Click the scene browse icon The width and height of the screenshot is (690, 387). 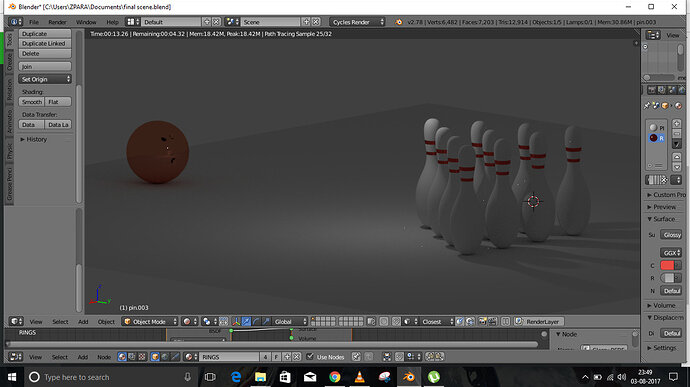tap(231, 22)
